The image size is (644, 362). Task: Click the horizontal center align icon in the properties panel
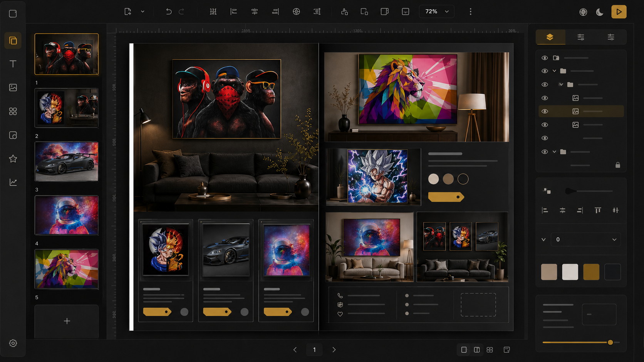562,210
